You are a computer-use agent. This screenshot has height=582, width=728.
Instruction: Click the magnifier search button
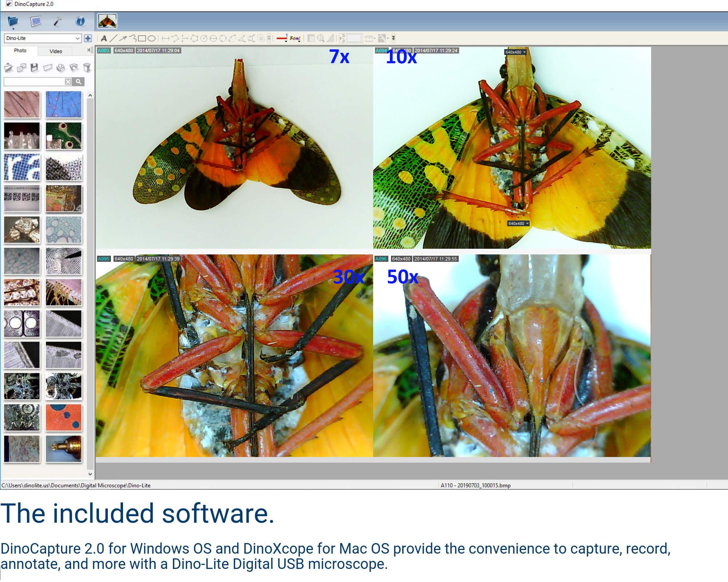[x=78, y=81]
